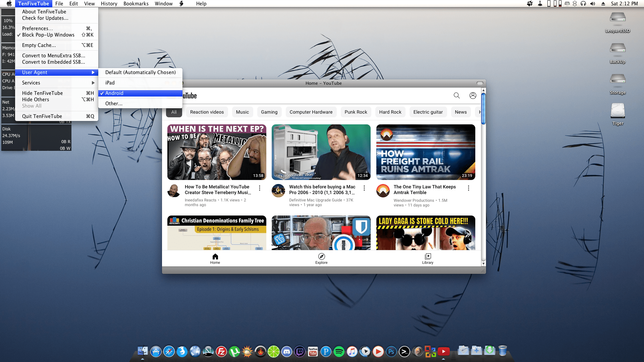Expand the Services submenu

tap(56, 83)
